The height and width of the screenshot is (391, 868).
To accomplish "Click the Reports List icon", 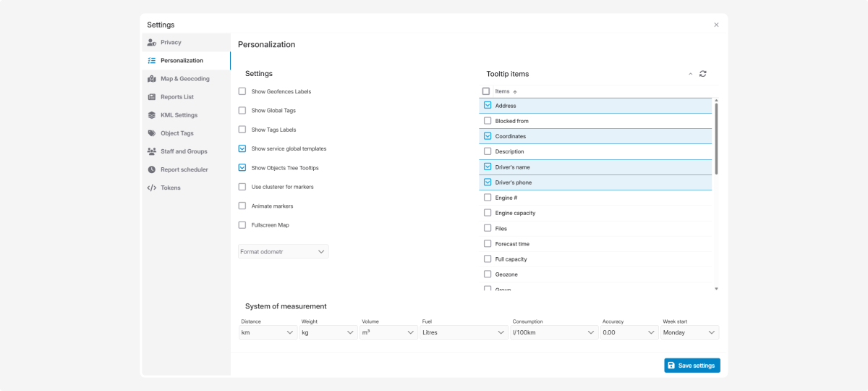I will tap(152, 97).
